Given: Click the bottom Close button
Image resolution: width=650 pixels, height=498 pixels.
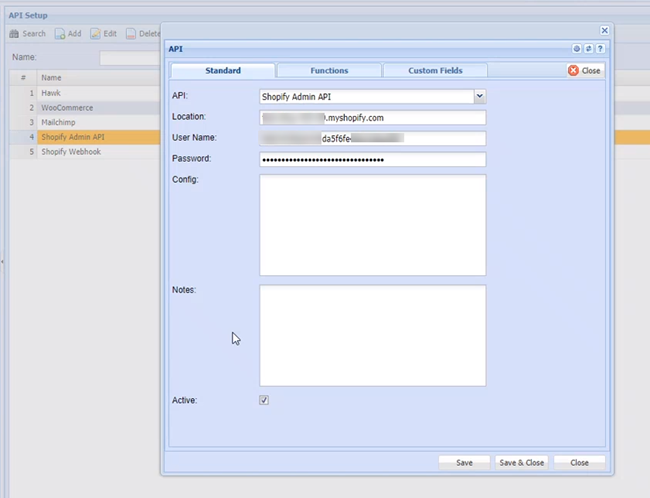Looking at the screenshot, I should pos(579,463).
